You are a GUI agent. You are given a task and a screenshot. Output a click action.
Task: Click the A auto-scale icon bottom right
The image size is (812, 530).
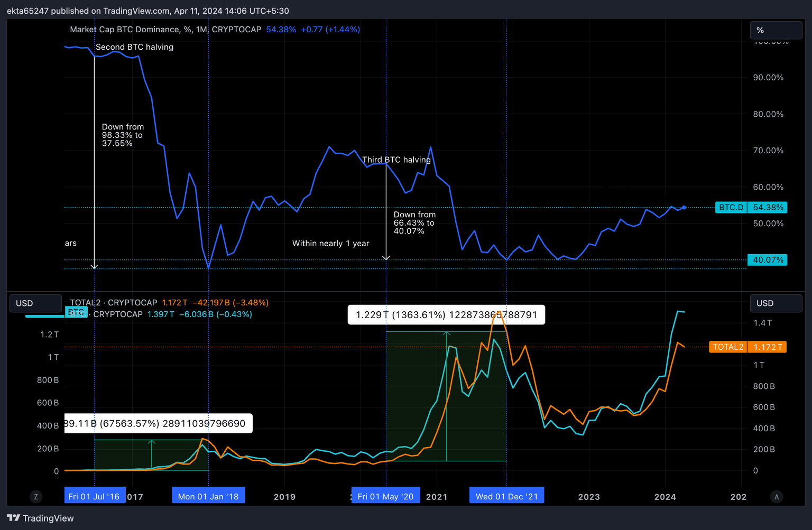pos(776,497)
